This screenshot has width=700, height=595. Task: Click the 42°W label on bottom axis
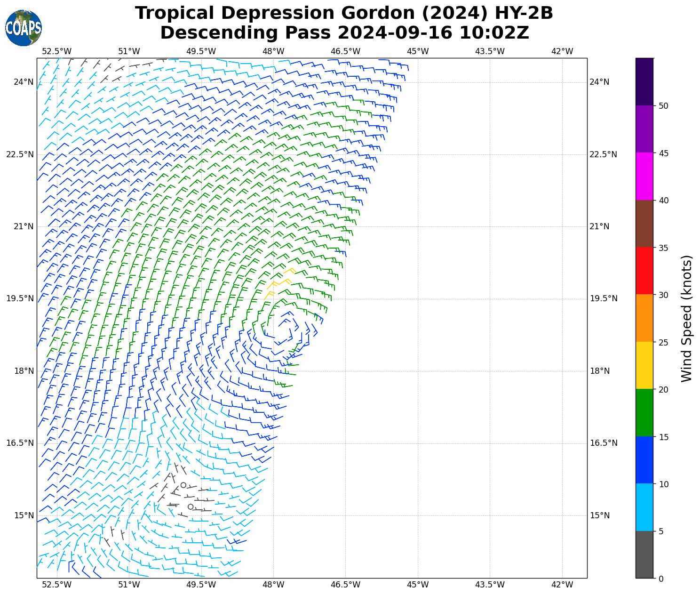pyautogui.click(x=562, y=585)
